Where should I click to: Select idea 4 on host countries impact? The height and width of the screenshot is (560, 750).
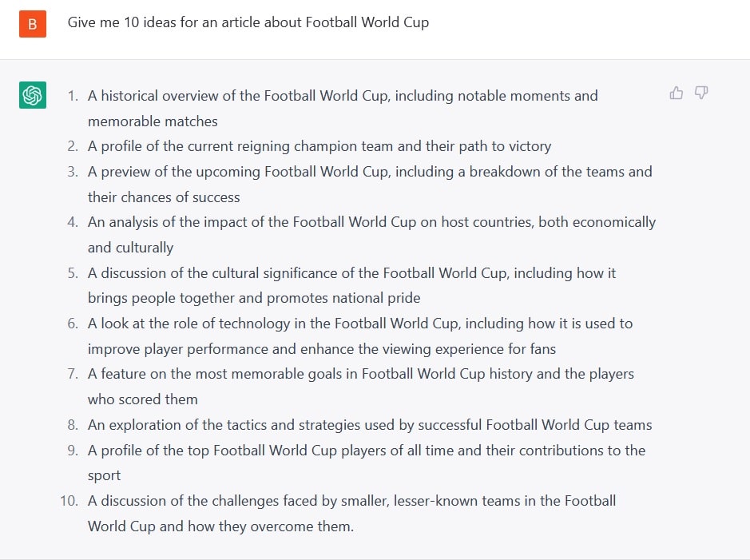click(x=371, y=235)
